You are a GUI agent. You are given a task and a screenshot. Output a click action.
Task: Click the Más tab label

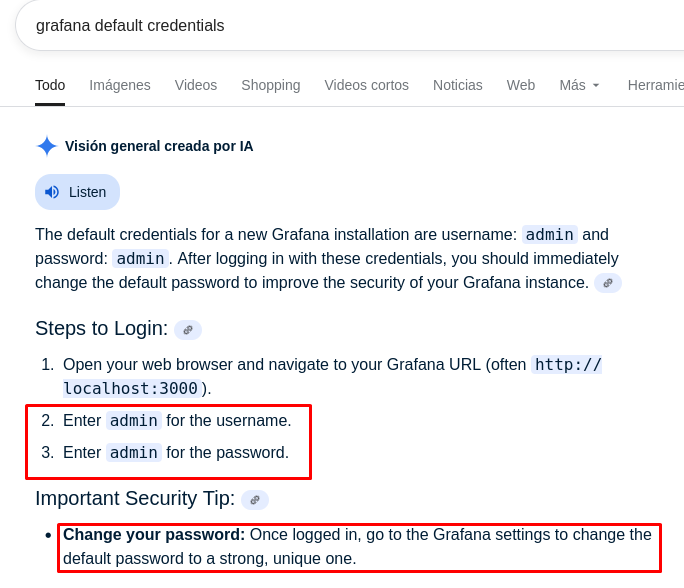coord(572,85)
